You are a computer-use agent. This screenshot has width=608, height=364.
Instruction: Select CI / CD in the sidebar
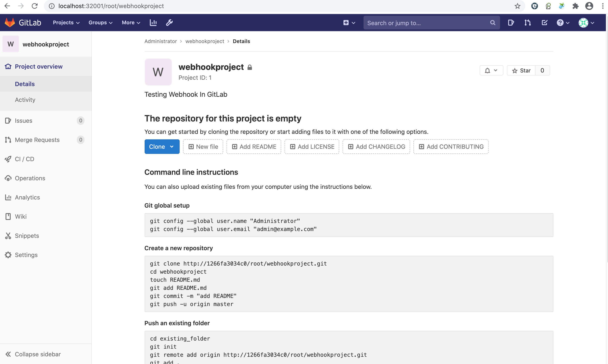[24, 159]
